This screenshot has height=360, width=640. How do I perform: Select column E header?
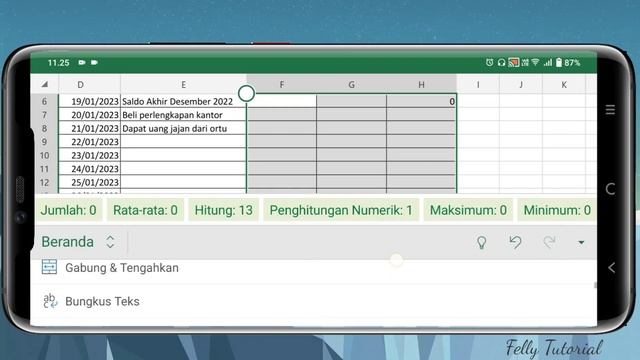click(x=183, y=84)
